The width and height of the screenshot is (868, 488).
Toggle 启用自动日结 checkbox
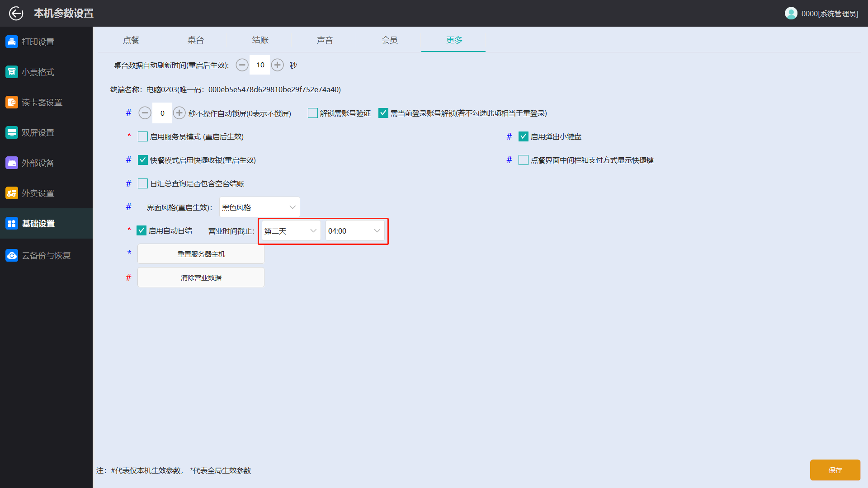pyautogui.click(x=142, y=230)
